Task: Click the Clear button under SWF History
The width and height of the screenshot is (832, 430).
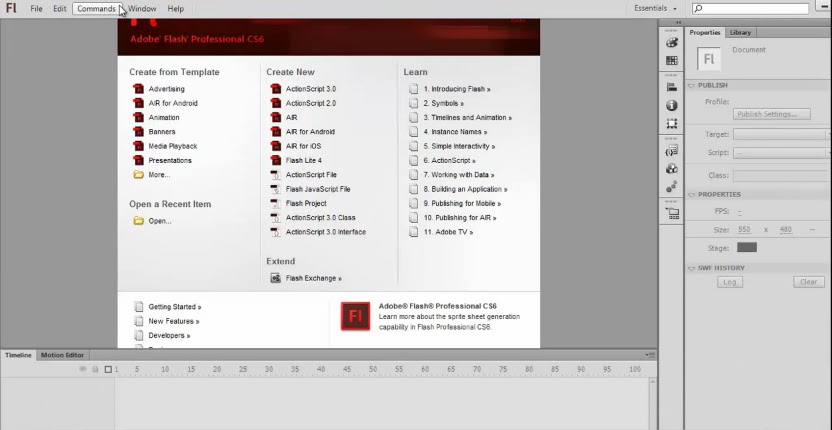Action: point(808,282)
